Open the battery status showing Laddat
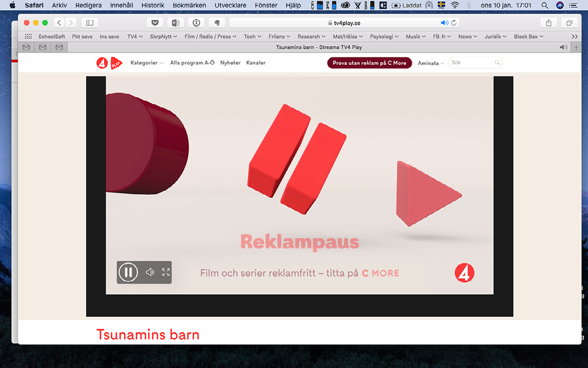This screenshot has height=368, width=588. 407,5
